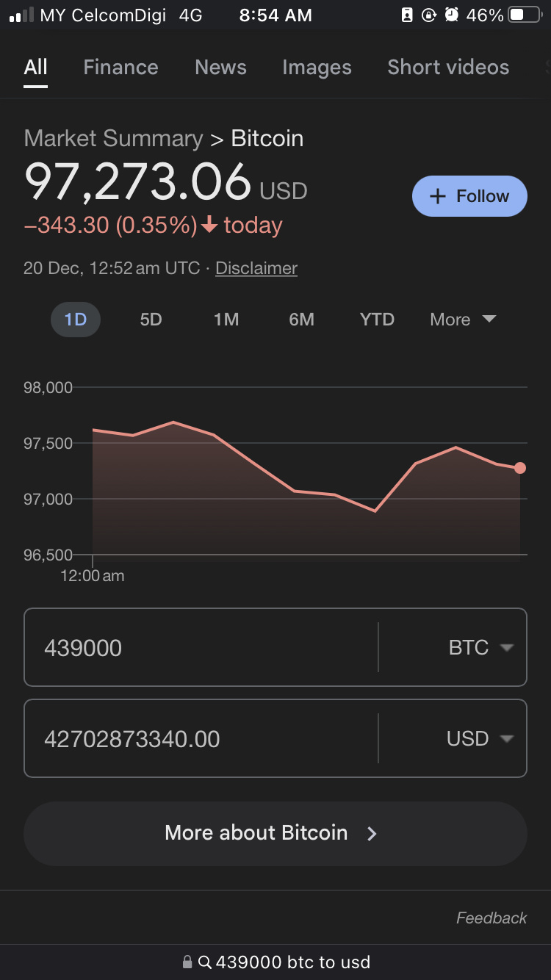Tap the red down arrow price indicator
The image size is (551, 980).
pyautogui.click(x=209, y=226)
